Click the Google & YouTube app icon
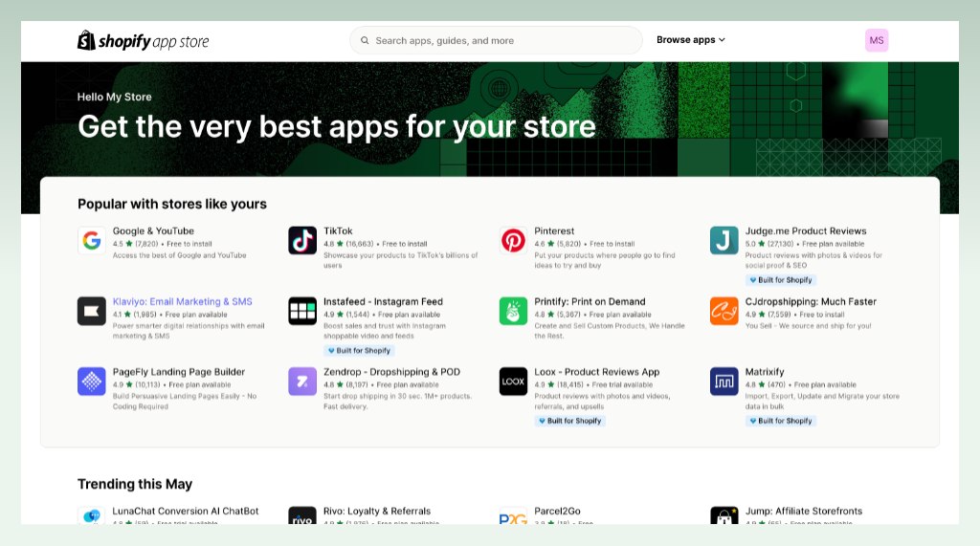Viewport: 980px width, 546px height. (91, 241)
